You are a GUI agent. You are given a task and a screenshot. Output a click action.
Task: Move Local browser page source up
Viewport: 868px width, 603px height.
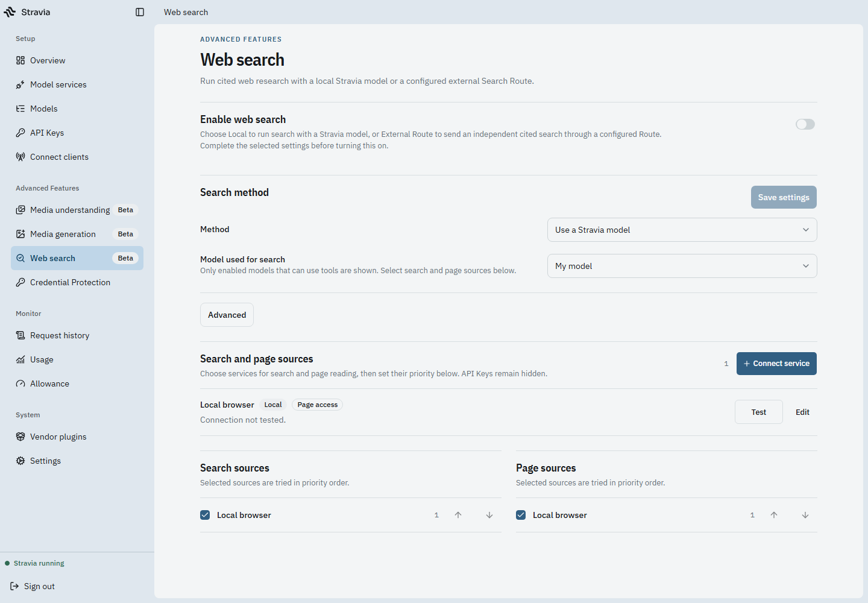(774, 515)
